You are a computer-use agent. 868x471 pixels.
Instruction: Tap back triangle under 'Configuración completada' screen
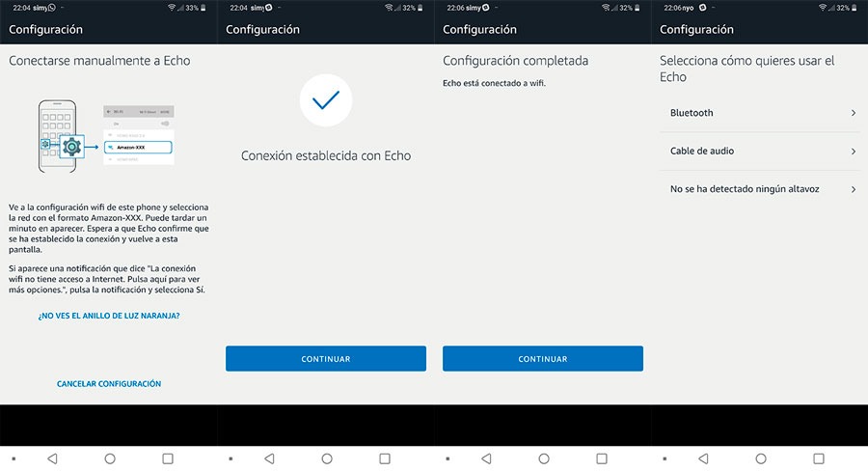pyautogui.click(x=486, y=457)
